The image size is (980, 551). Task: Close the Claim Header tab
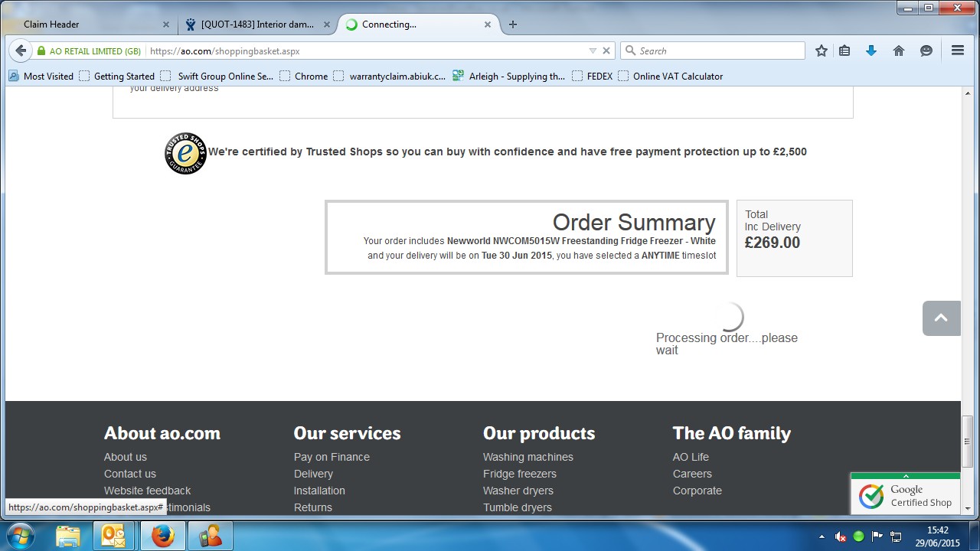[166, 24]
